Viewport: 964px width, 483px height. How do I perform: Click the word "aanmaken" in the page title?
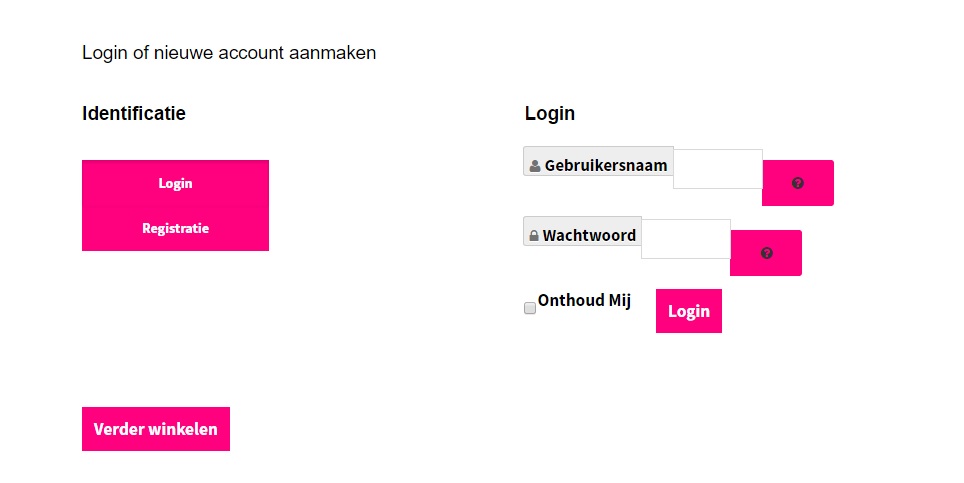click(x=333, y=53)
